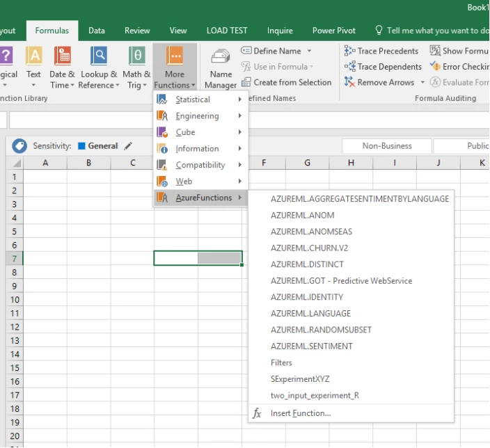This screenshot has height=448, width=490.
Task: Click the Define Name tag icon
Action: (x=246, y=50)
